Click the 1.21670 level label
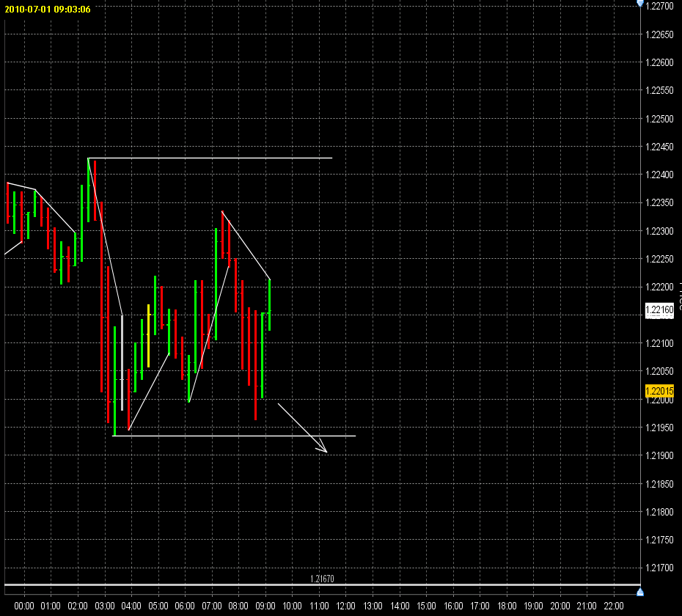This screenshot has height=616, width=682. pyautogui.click(x=322, y=579)
